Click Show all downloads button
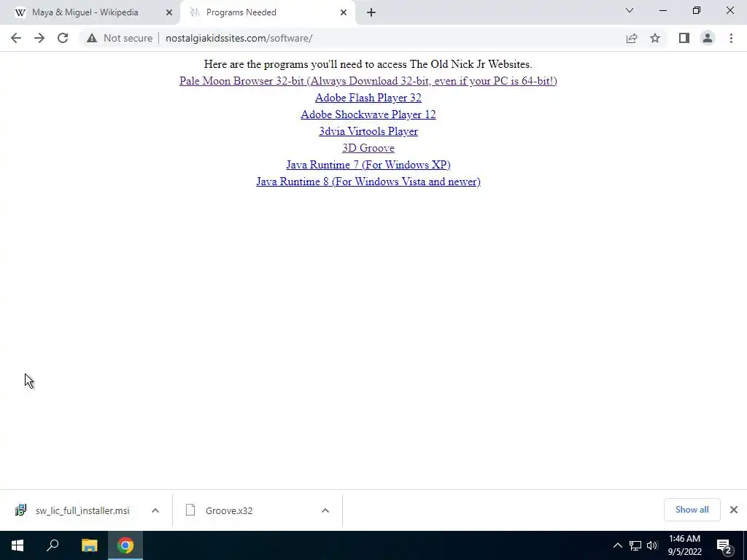The image size is (747, 560). pos(692,510)
